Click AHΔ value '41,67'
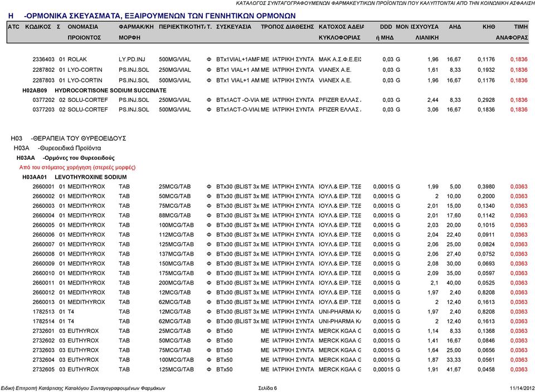Viewport: 535px width, 392px height. pos(454,370)
